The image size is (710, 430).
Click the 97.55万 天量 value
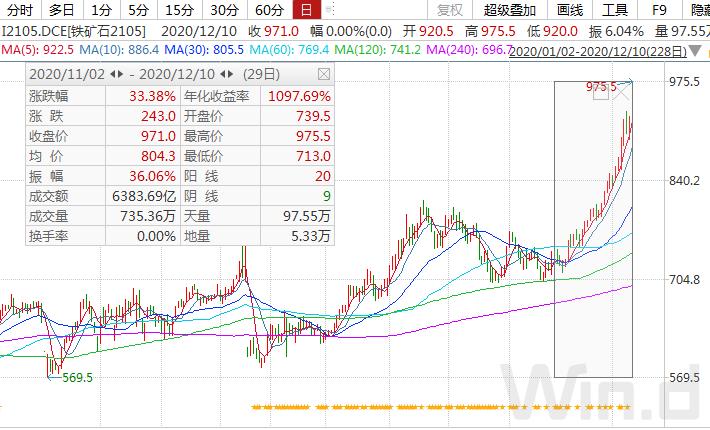307,216
